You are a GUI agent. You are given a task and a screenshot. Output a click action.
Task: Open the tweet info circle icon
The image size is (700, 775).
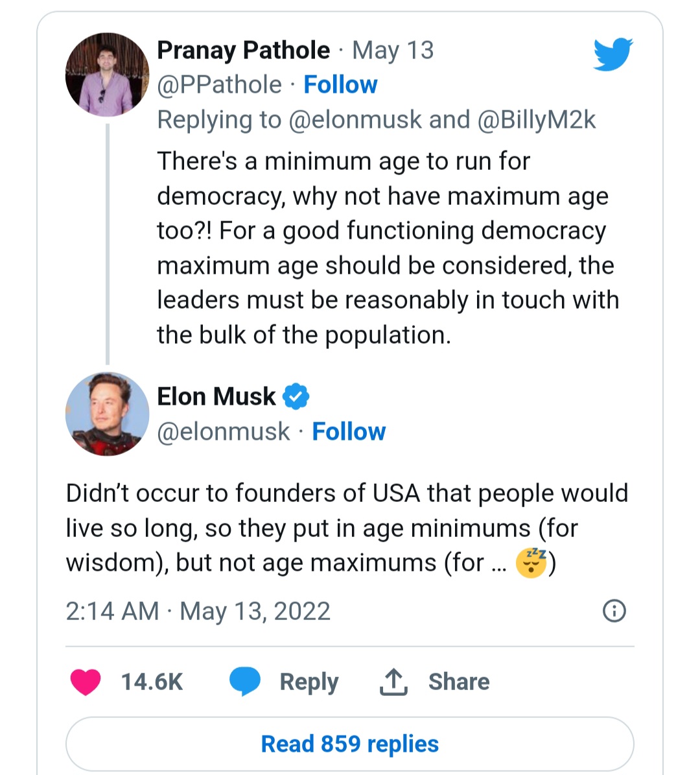click(614, 611)
